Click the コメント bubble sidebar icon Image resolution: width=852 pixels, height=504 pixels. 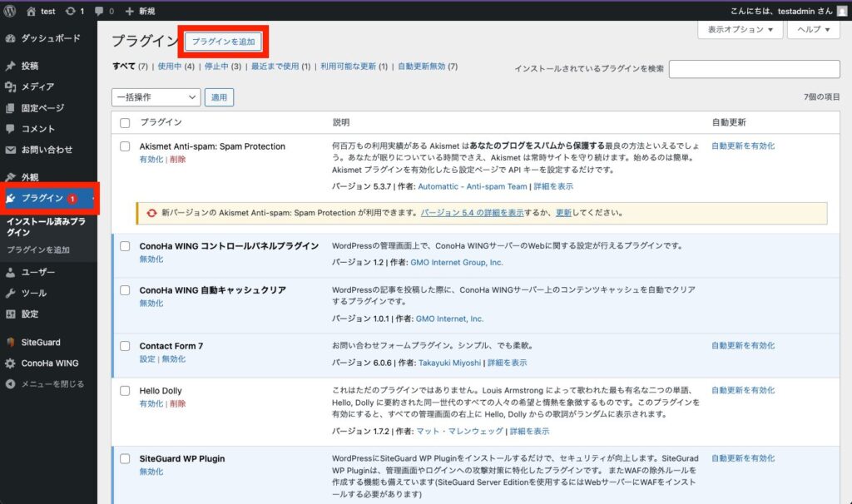pyautogui.click(x=10, y=129)
